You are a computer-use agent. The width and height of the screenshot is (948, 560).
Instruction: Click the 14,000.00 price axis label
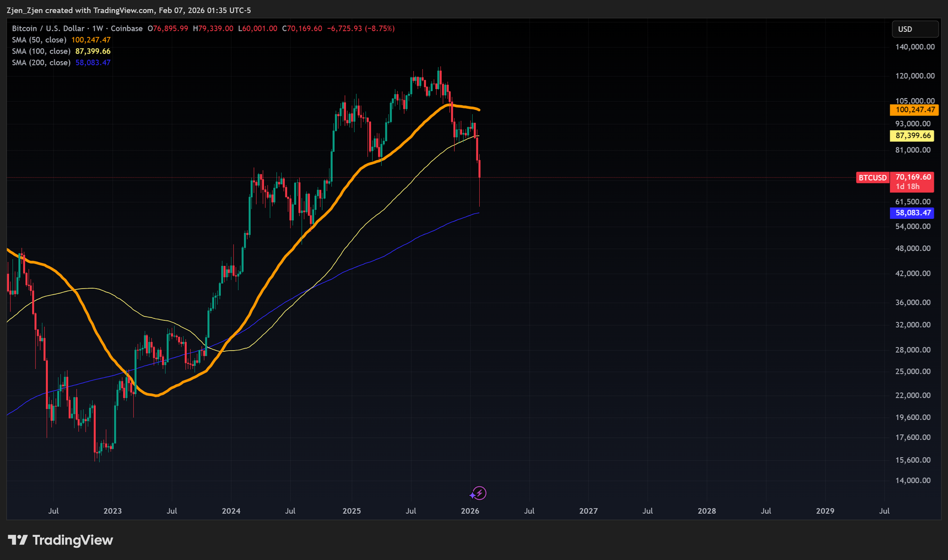tap(912, 480)
